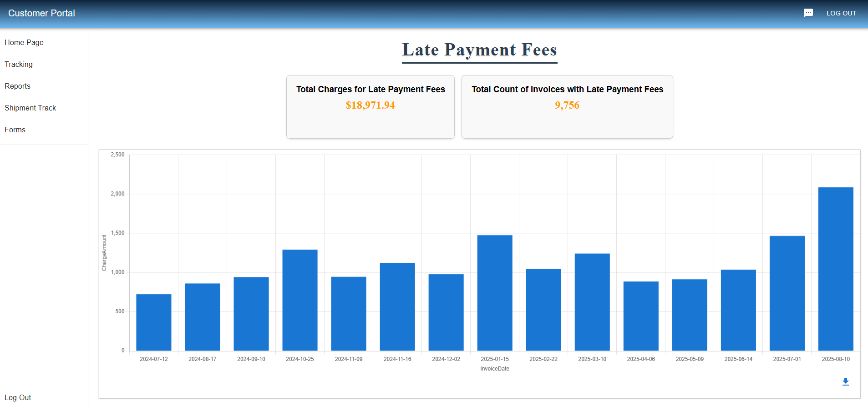
Task: Select the Total Count of Invoices card
Action: [567, 106]
